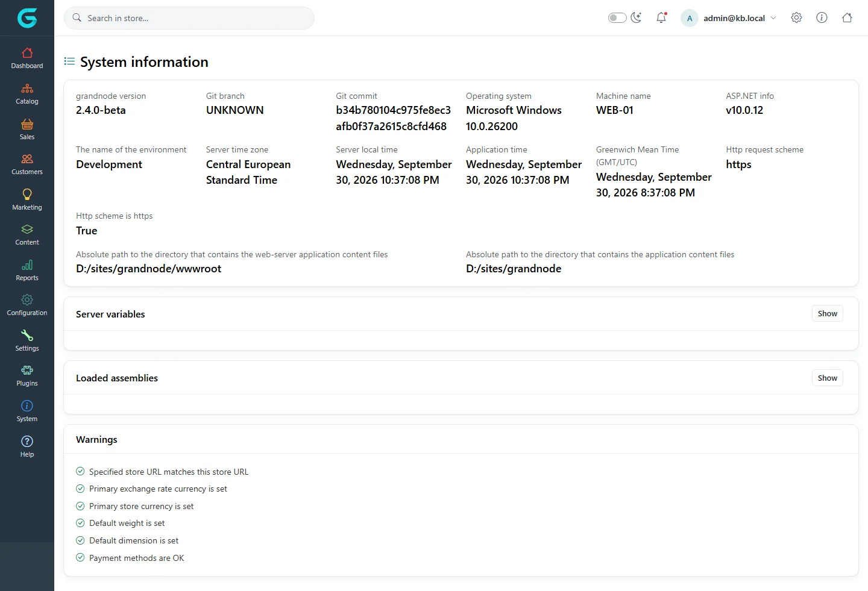The height and width of the screenshot is (591, 868).
Task: Open the Marketing sidebar menu
Action: point(27,200)
